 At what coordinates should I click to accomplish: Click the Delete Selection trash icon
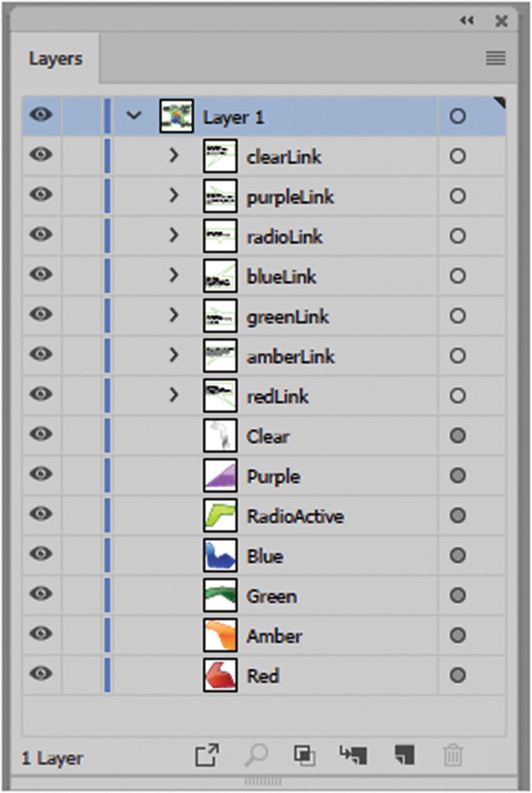pos(453,755)
